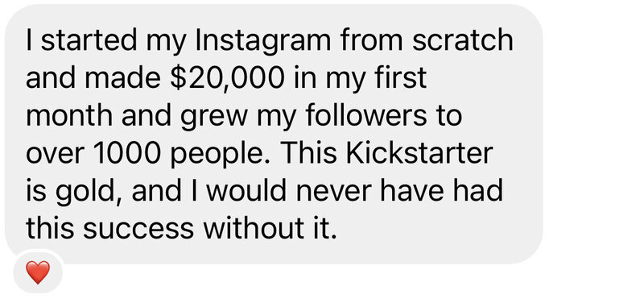
Task: Click the word "people" in the message
Action: (x=221, y=155)
